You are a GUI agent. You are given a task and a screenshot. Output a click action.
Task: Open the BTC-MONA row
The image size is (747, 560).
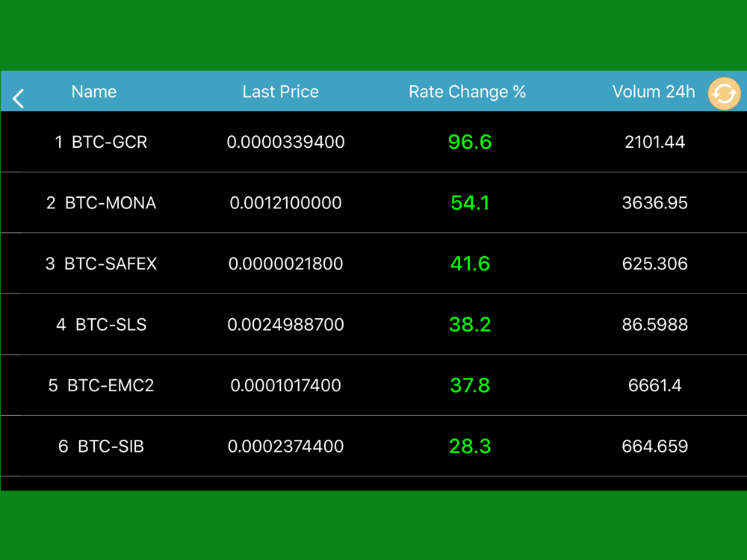[x=373, y=202]
